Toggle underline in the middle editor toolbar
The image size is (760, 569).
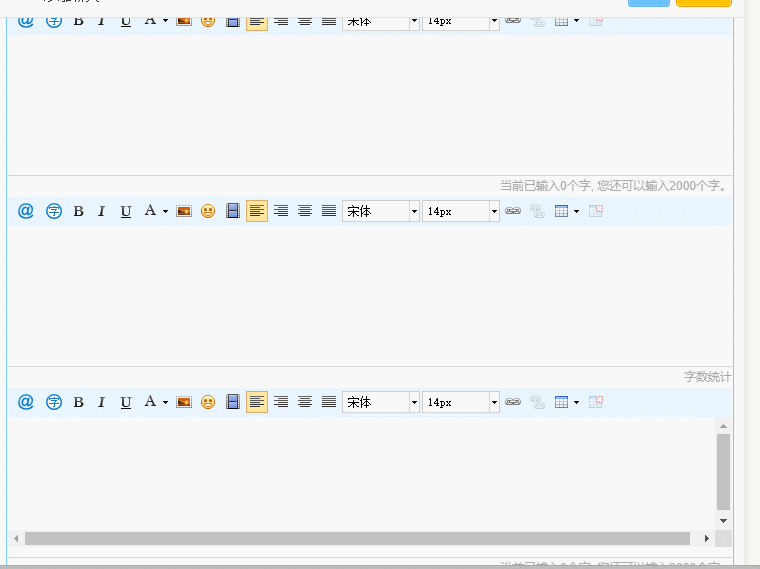pos(126,211)
